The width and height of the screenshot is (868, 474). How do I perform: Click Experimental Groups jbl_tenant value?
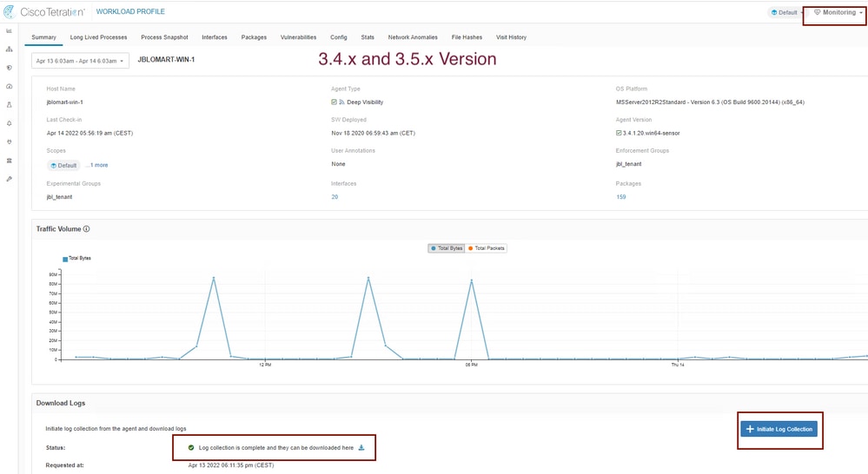pos(59,196)
